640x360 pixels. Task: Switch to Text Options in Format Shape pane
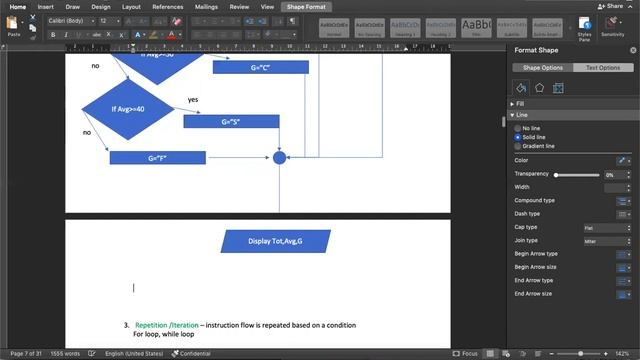[603, 68]
